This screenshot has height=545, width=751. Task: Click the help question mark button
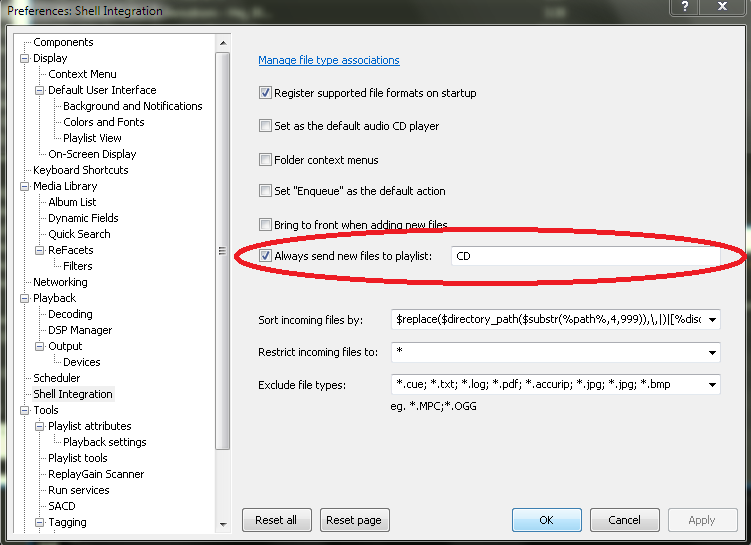tap(685, 7)
